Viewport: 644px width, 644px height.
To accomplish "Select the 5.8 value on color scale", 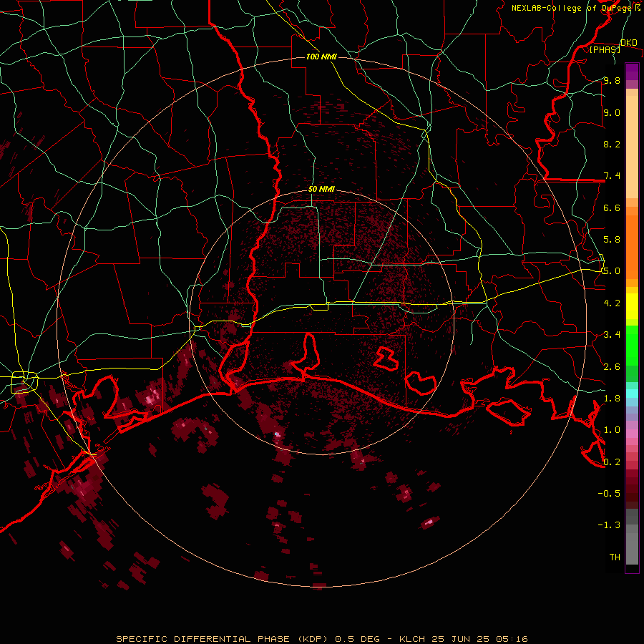I will click(x=612, y=239).
